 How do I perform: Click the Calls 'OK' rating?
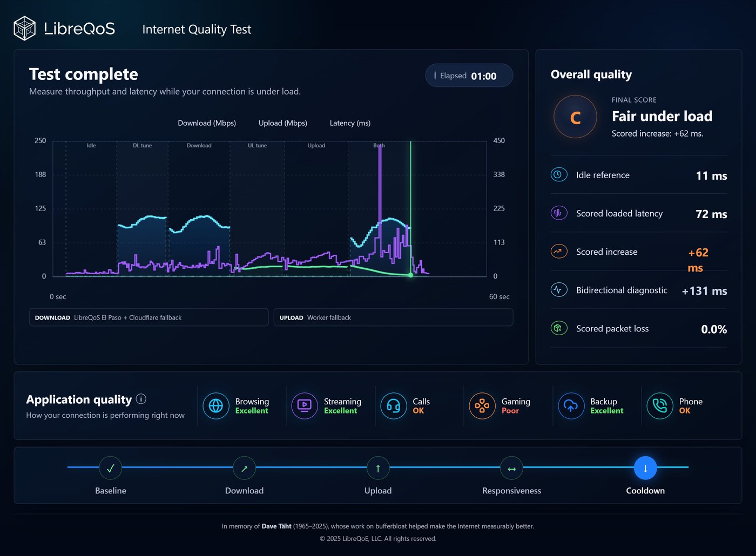coord(418,411)
